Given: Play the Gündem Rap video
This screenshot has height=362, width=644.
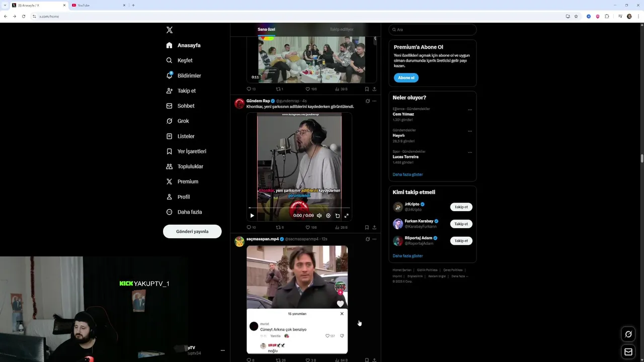Looking at the screenshot, I should pyautogui.click(x=252, y=216).
